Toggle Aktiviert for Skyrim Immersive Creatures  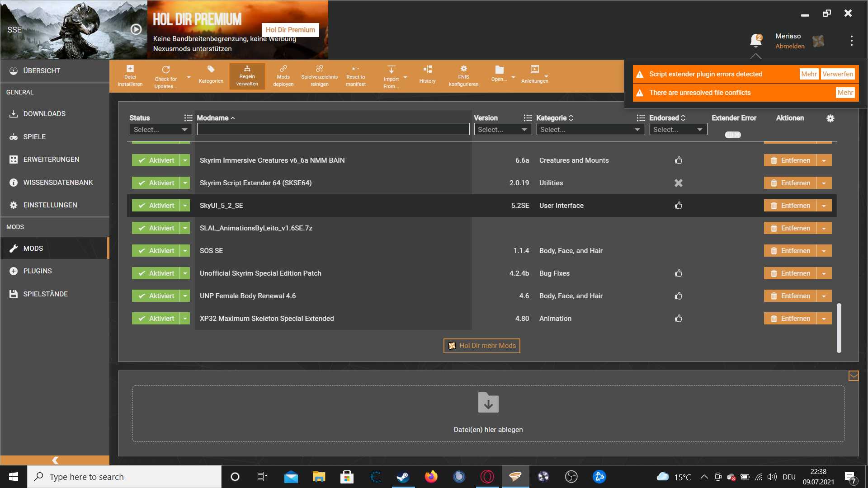click(156, 160)
